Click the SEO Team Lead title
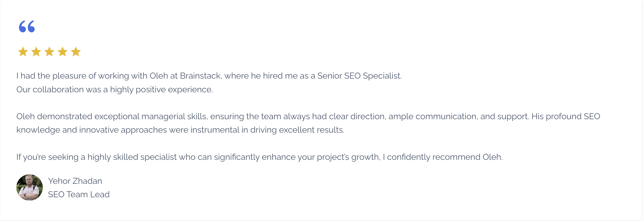644x221 pixels. (79, 194)
